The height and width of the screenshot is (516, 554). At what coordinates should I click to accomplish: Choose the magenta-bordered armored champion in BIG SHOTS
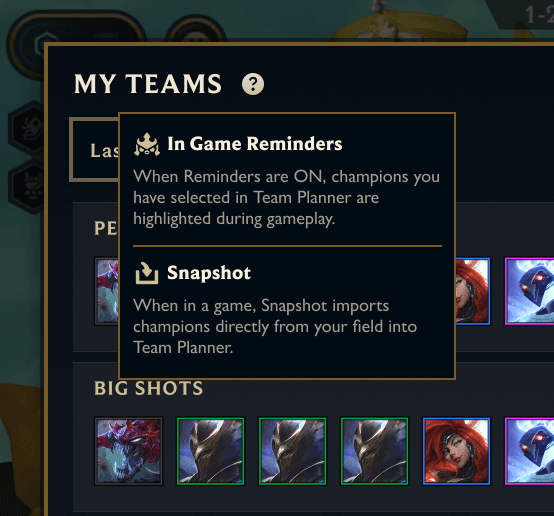coord(529,451)
